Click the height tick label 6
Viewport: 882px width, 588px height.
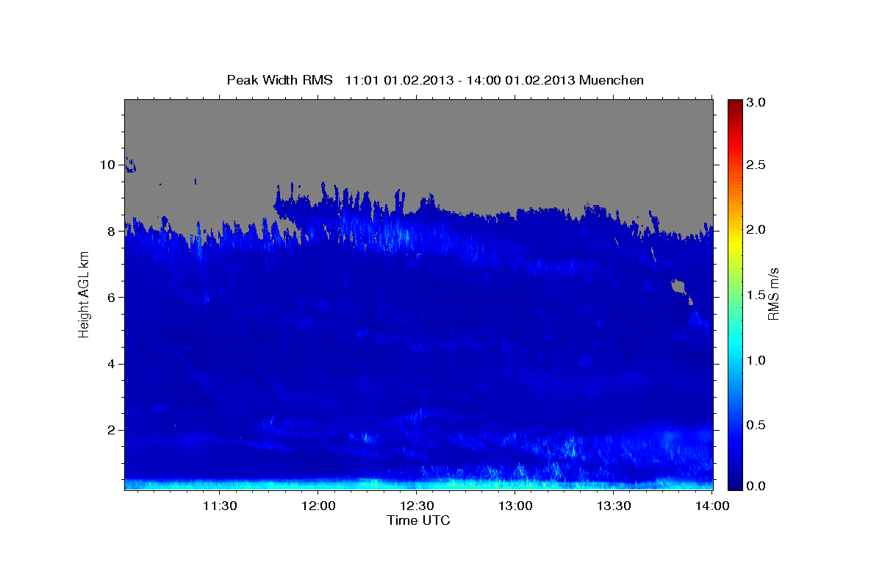(x=112, y=298)
